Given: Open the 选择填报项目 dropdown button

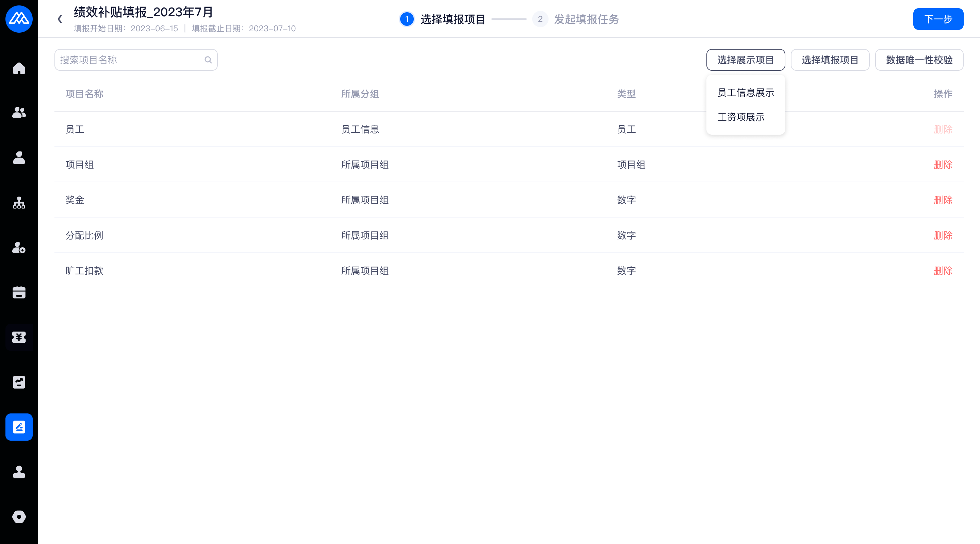Looking at the screenshot, I should point(830,60).
